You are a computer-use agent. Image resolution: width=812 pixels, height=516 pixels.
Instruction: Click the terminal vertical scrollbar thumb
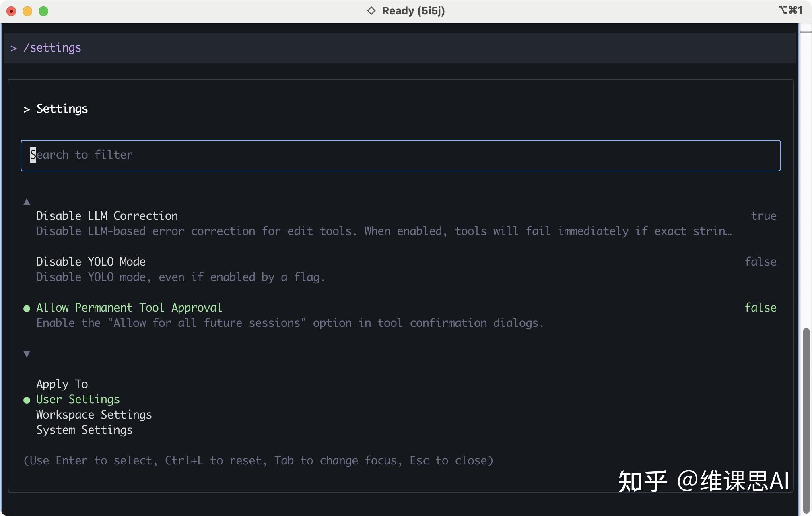(806, 421)
